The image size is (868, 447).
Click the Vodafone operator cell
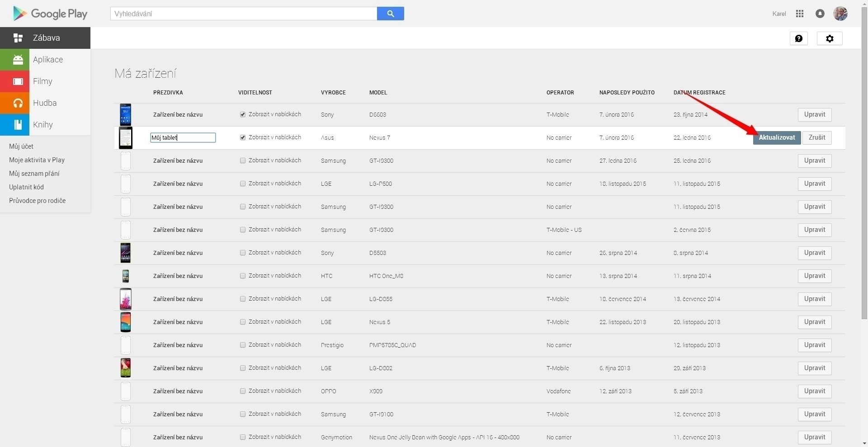pyautogui.click(x=559, y=391)
